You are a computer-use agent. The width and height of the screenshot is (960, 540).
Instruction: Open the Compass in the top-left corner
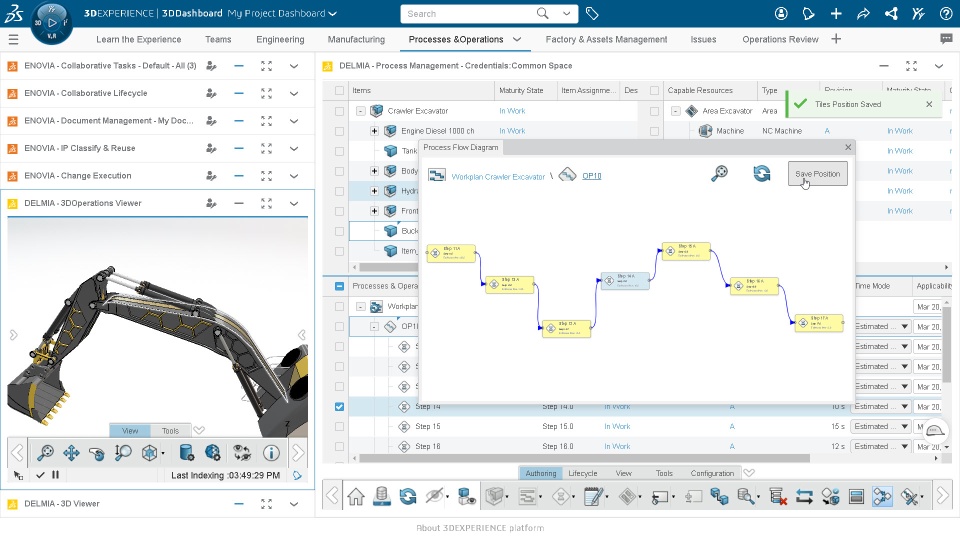pyautogui.click(x=51, y=23)
